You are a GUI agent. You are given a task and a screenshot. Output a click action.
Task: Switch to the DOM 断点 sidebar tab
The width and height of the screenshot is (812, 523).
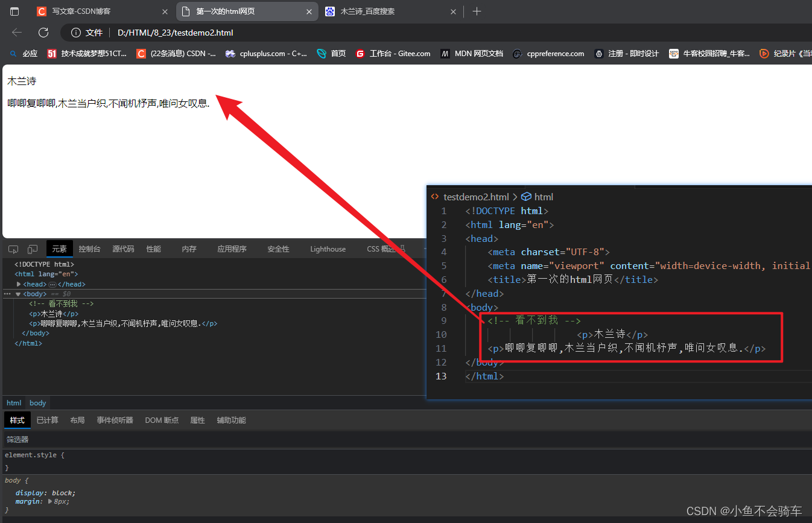click(x=162, y=420)
